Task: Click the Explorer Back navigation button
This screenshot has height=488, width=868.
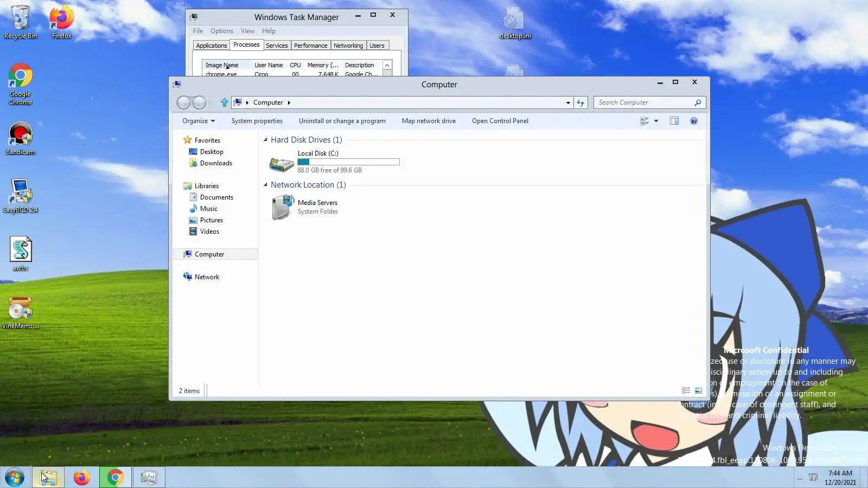Action: pos(183,102)
